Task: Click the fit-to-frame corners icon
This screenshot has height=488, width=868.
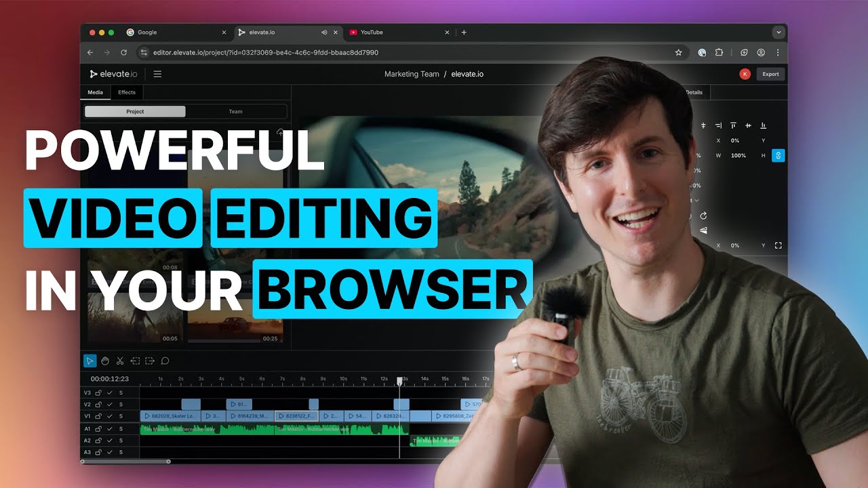Action: tap(778, 245)
